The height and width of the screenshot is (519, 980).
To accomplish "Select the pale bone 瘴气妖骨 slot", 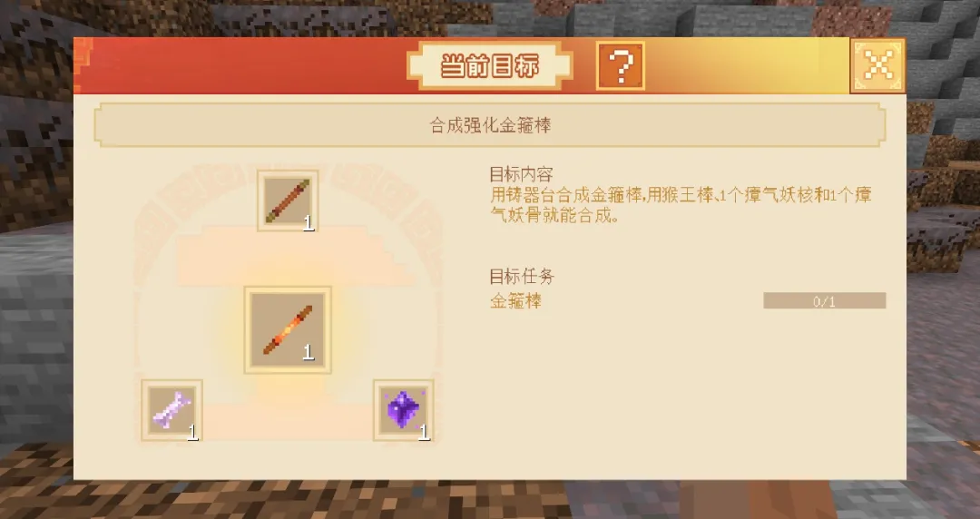I will tap(171, 410).
